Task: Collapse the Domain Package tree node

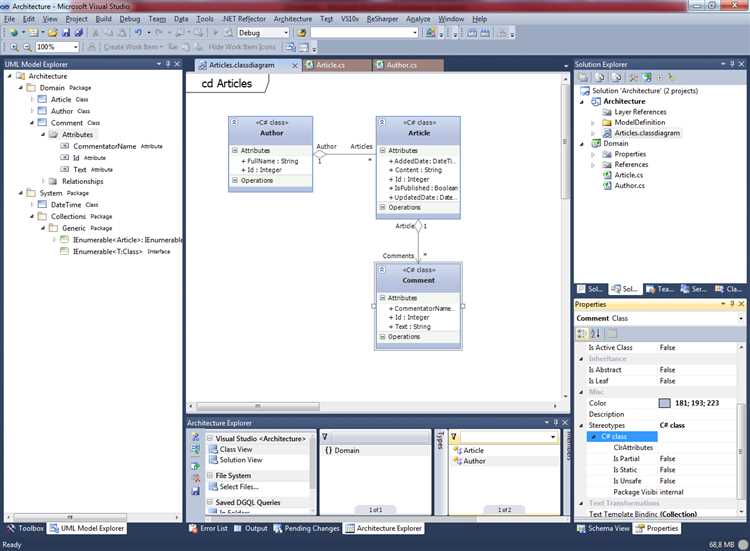Action: click(x=21, y=88)
